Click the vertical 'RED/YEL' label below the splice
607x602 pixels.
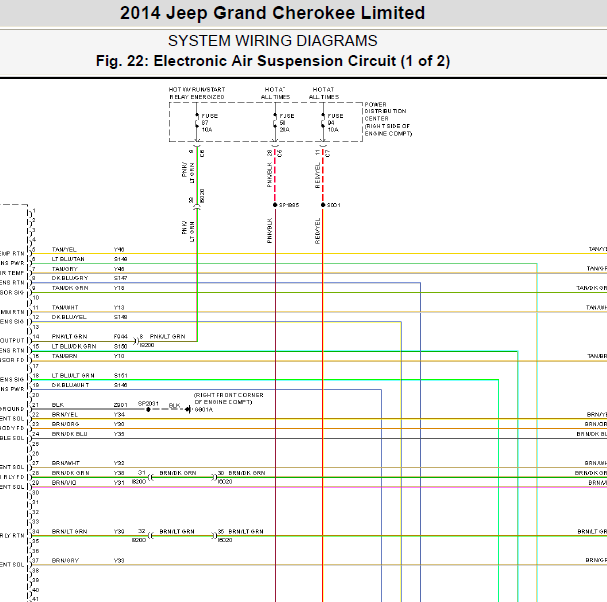coord(318,231)
